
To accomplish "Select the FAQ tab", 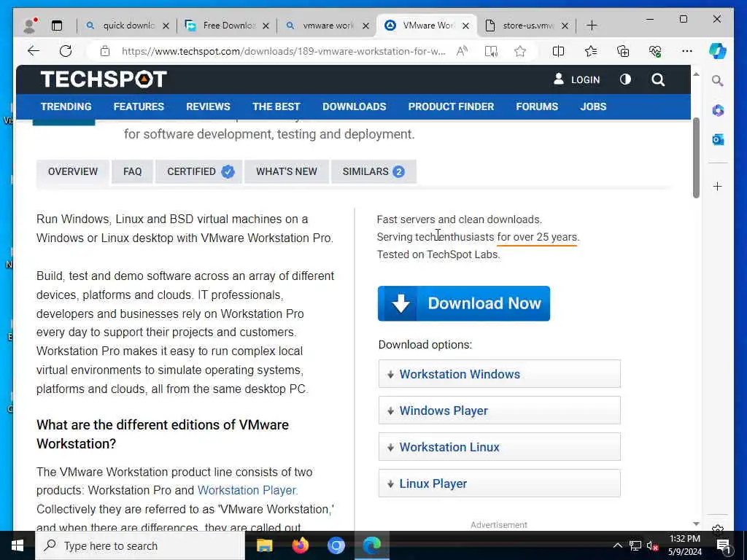I will (x=133, y=171).
